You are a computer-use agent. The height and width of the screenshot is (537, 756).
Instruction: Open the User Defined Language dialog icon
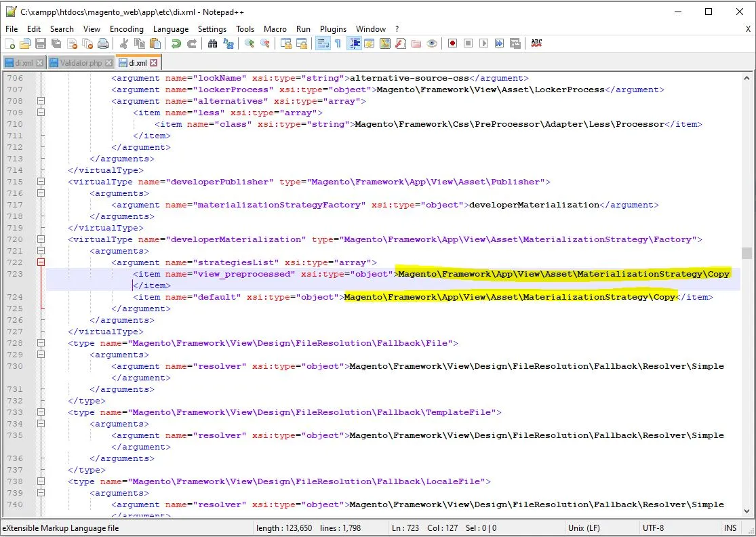(x=370, y=44)
